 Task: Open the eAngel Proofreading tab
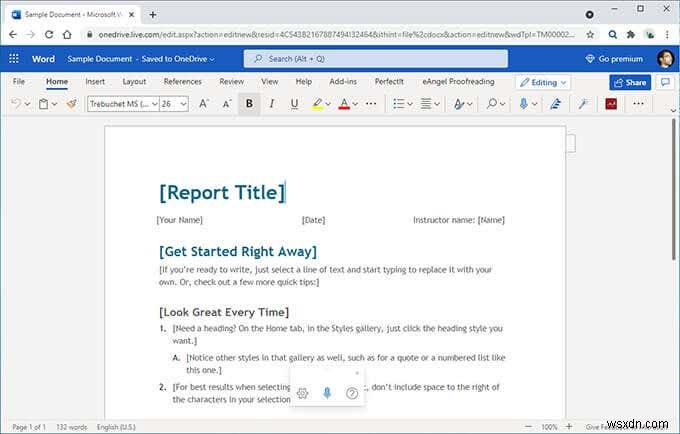click(458, 82)
